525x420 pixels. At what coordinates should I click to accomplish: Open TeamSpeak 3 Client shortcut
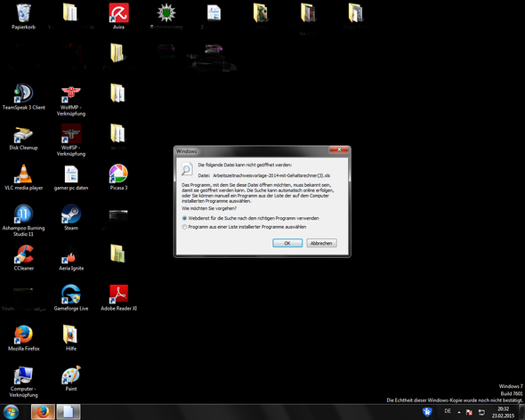(x=23, y=96)
